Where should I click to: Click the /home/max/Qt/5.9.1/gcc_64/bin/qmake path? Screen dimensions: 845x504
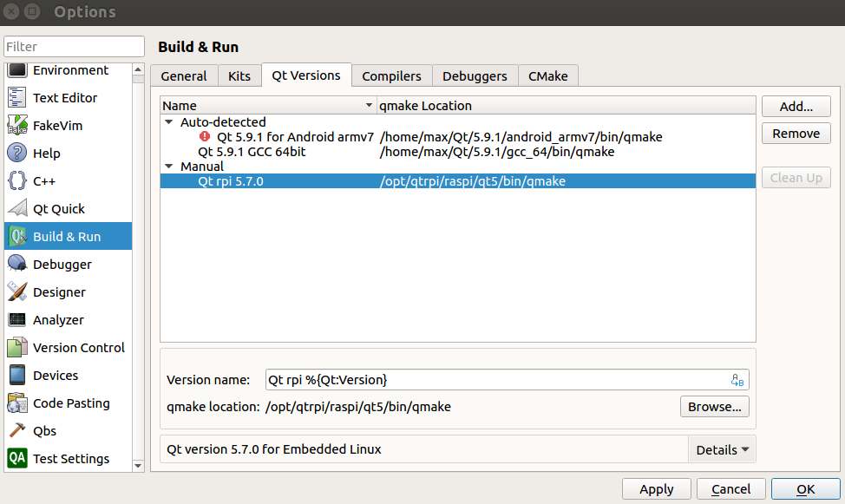click(497, 152)
